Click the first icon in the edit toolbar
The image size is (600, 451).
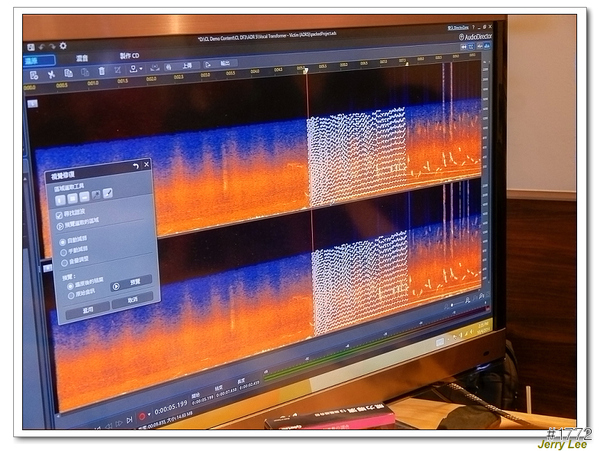34,75
